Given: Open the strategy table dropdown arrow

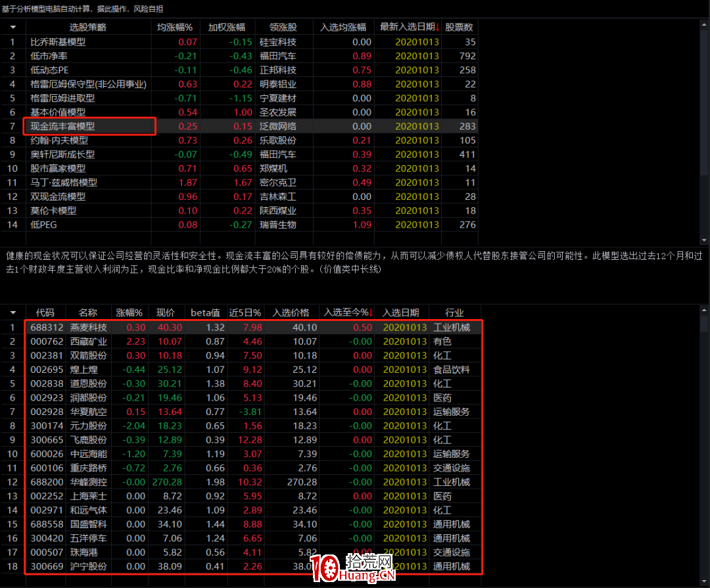Looking at the screenshot, I should 13,27.
